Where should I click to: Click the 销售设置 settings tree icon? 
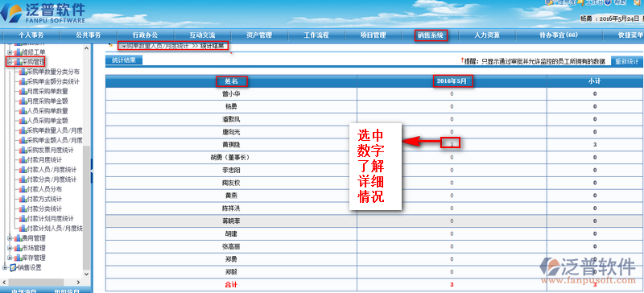13,267
